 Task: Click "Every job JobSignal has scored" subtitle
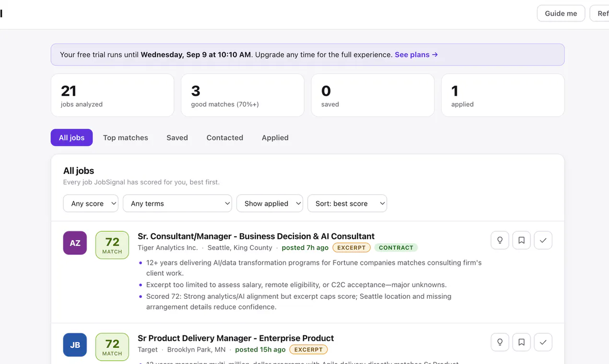(x=141, y=182)
